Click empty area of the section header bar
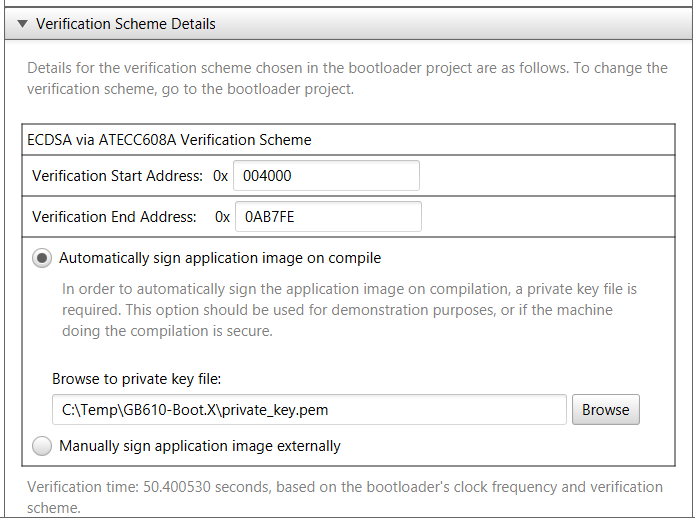The width and height of the screenshot is (695, 518). click(450, 24)
